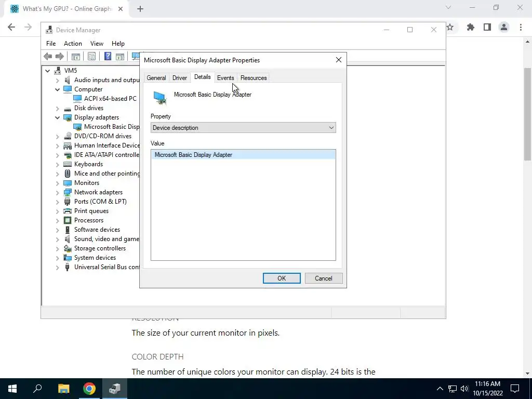
Task: Click the Chrome profile avatar icon
Action: tap(504, 27)
